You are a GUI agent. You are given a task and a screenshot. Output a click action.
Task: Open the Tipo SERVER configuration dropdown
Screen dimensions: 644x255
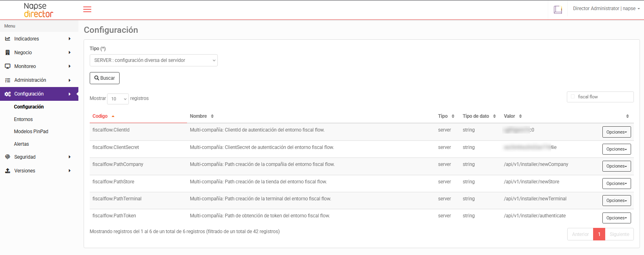(154, 60)
